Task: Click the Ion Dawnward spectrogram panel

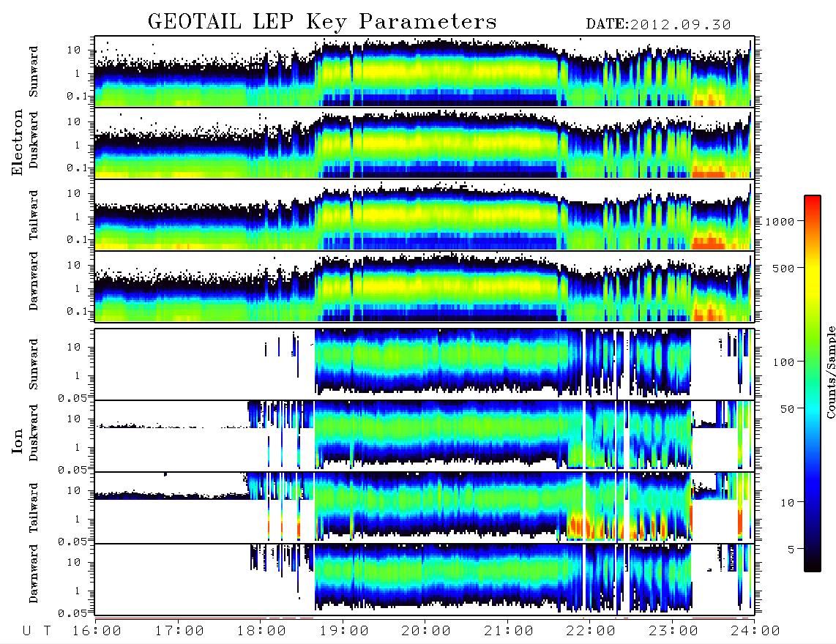Action: (425, 579)
